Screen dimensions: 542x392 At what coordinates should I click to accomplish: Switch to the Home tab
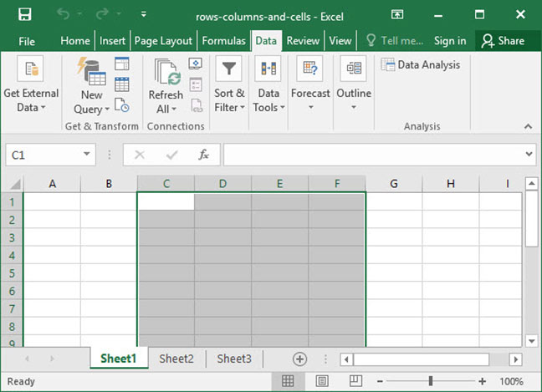75,41
